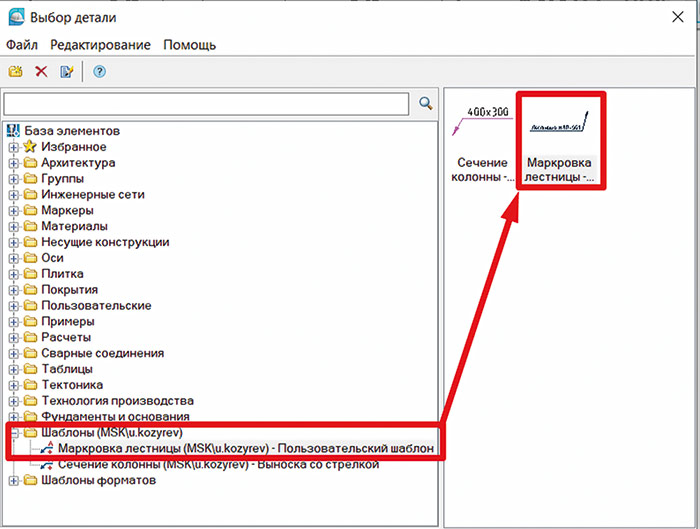Open the Помощь menu

click(189, 45)
